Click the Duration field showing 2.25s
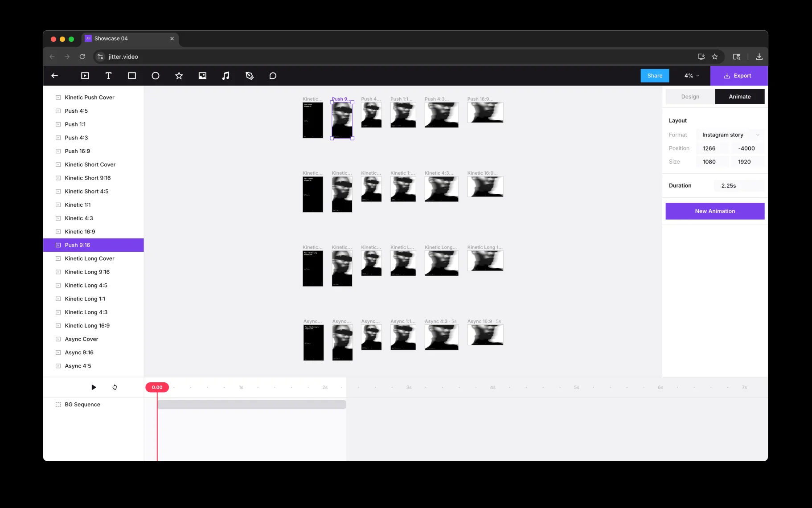Image resolution: width=812 pixels, height=508 pixels. click(x=738, y=186)
